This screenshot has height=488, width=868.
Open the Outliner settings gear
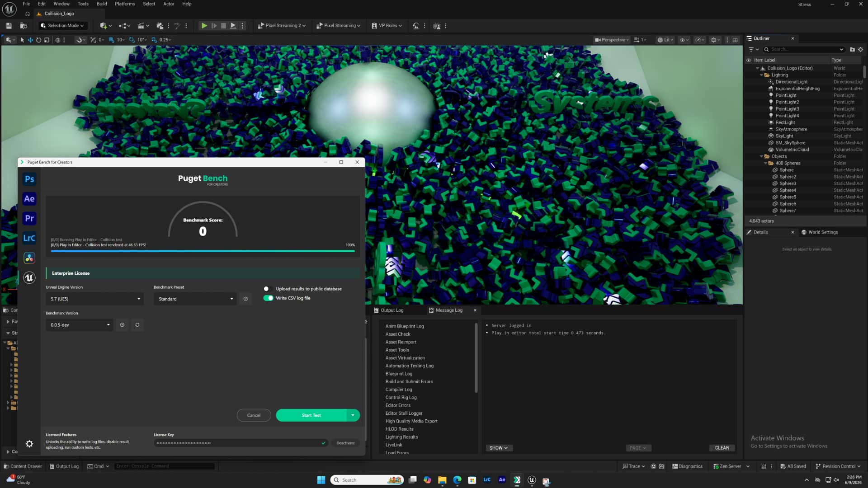(x=860, y=49)
